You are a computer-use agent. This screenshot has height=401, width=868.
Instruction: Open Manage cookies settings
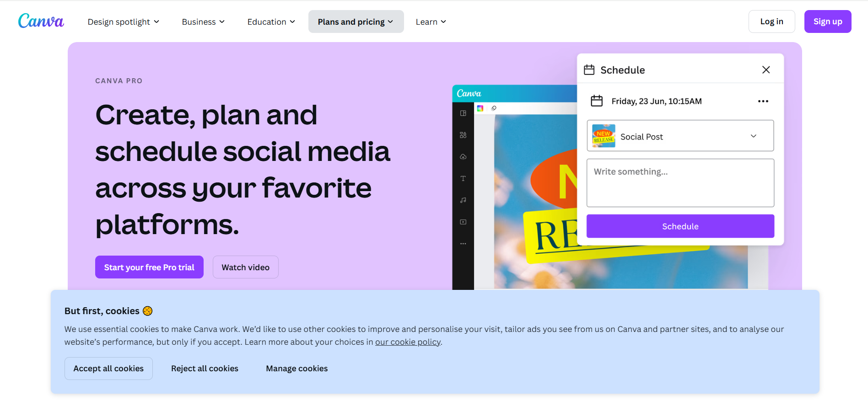(x=297, y=369)
